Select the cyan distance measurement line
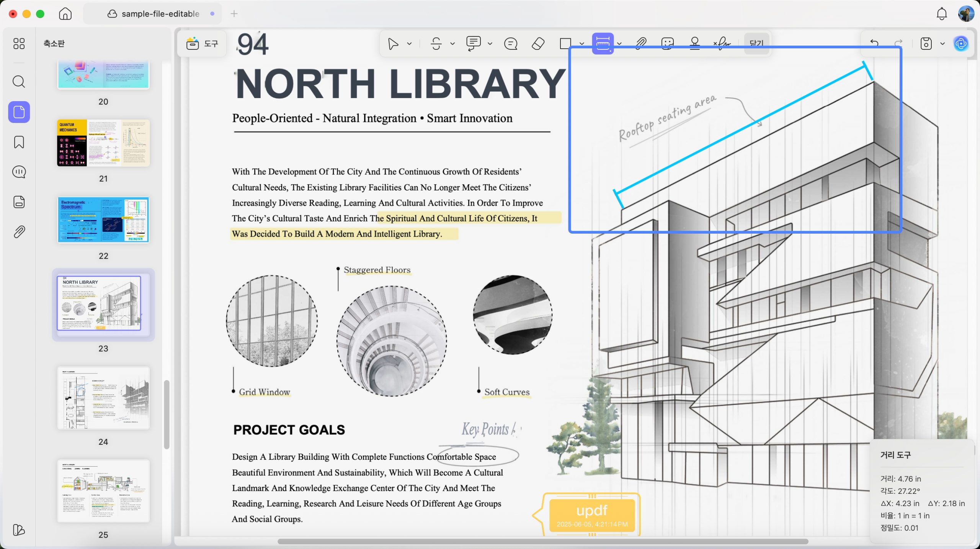Viewport: 980px width, 549px height. 742,130
